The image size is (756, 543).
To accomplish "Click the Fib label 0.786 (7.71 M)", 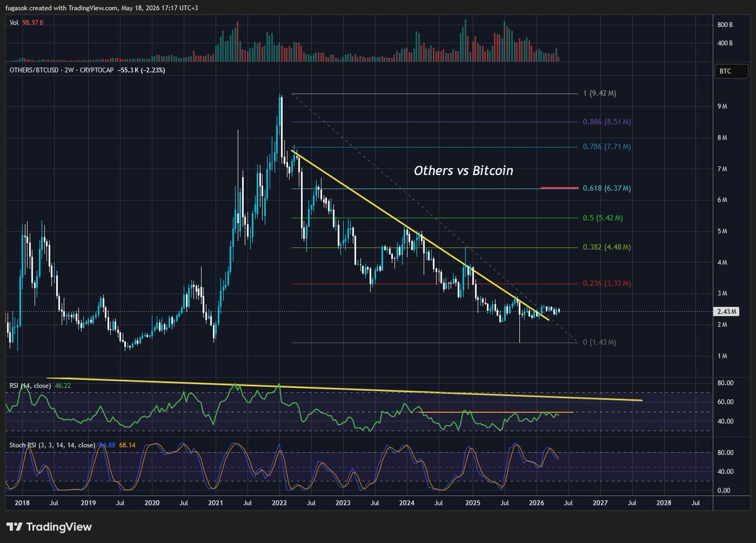I will click(x=606, y=147).
